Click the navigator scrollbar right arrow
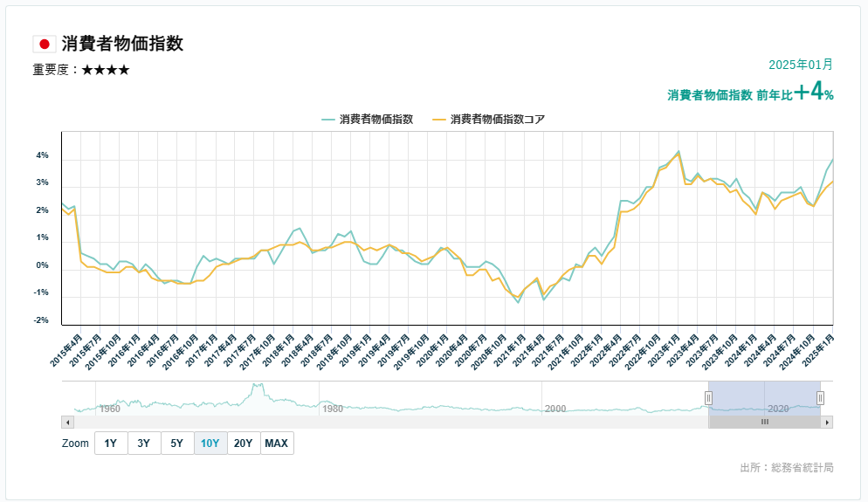Image resolution: width=868 pixels, height=502 pixels. pos(827,423)
